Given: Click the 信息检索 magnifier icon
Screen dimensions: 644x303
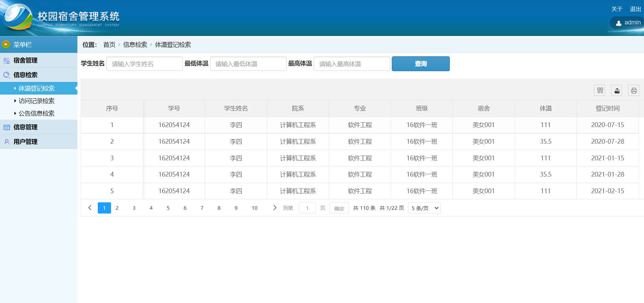Looking at the screenshot, I should click(6, 75).
